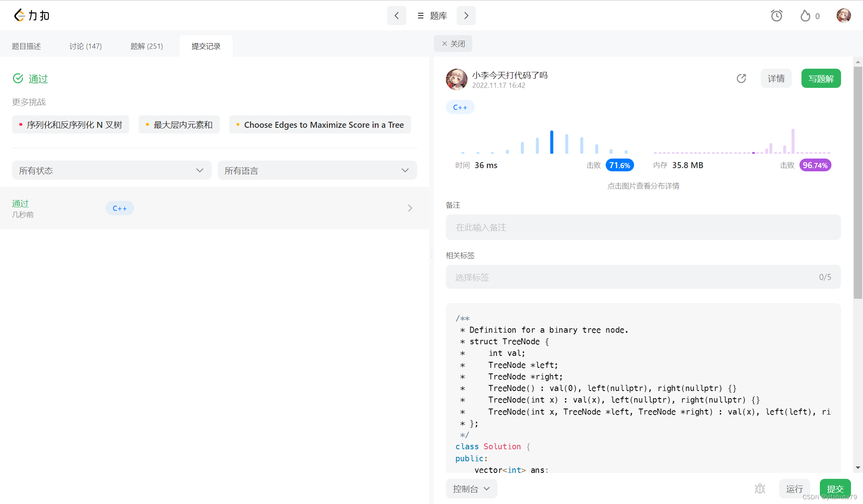863x504 pixels.
Task: Open challenge 最大层内元素和
Action: point(179,125)
